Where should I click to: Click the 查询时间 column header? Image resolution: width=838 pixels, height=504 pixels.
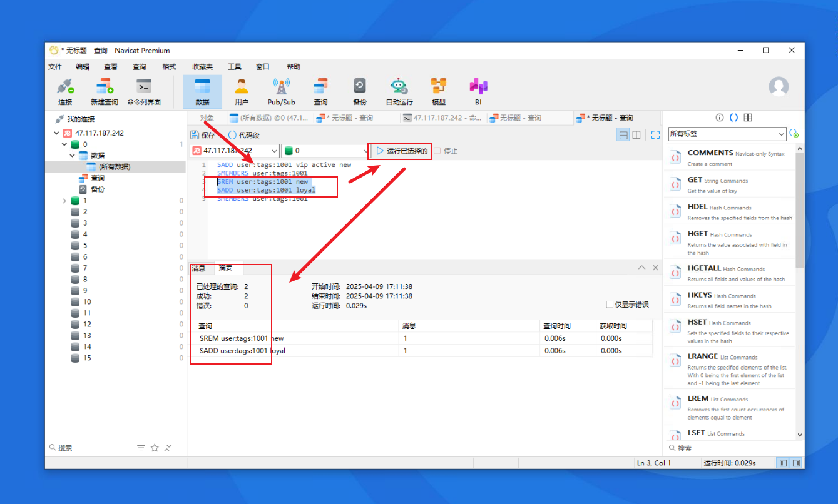coord(568,326)
